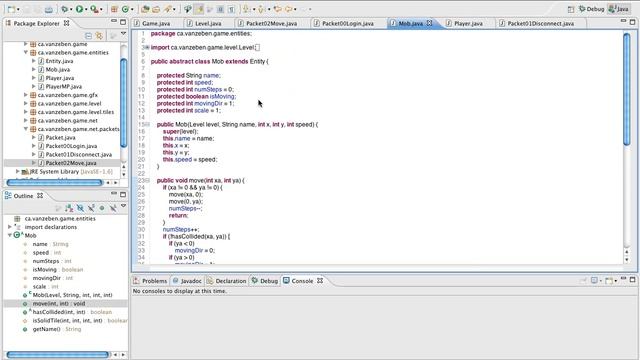Open the Run button dropdown arrow
This screenshot has width=640, height=360.
pyautogui.click(x=86, y=9)
